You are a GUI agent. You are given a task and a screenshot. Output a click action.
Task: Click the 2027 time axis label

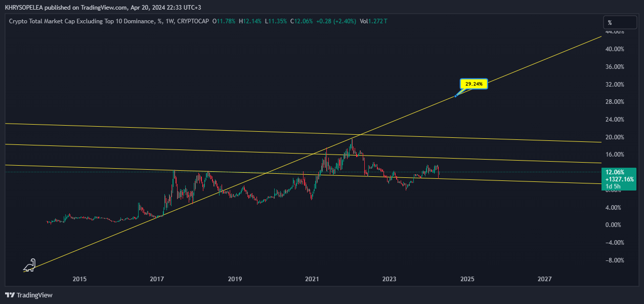pos(545,279)
